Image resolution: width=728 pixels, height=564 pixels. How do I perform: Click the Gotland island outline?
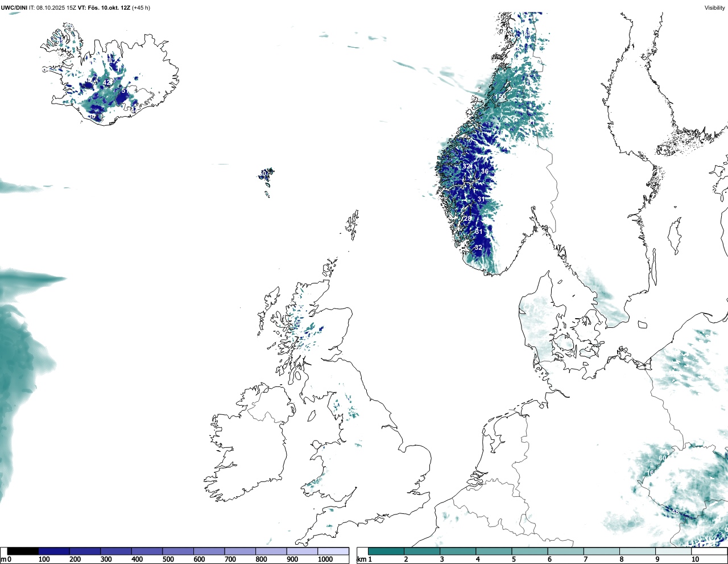pos(673,236)
